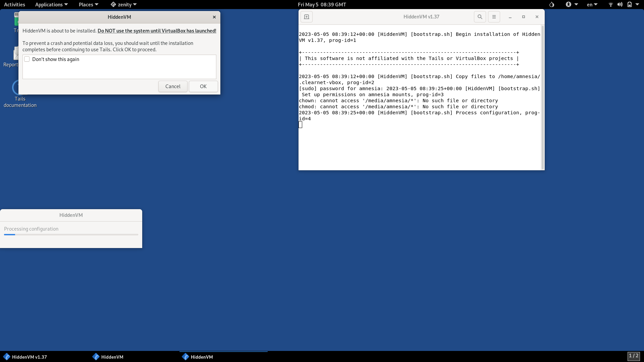644x362 pixels.
Task: Click the Processing configuration progress bar
Action: click(x=71, y=235)
